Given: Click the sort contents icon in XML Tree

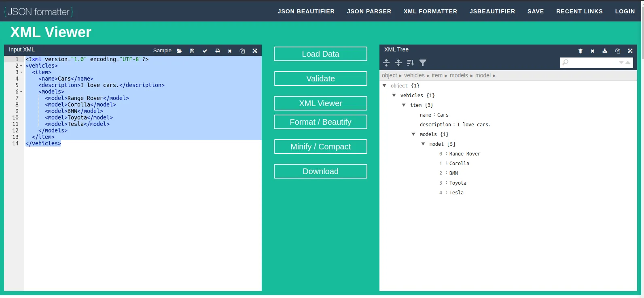Looking at the screenshot, I should point(411,63).
